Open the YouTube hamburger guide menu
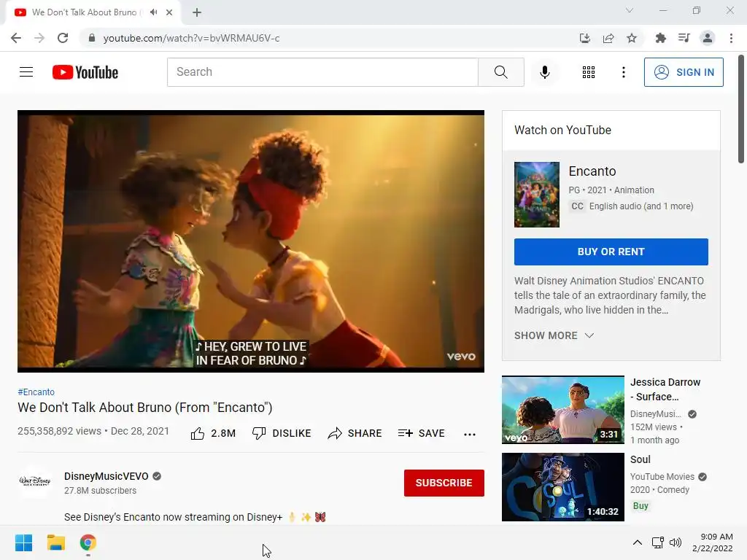 (x=26, y=72)
